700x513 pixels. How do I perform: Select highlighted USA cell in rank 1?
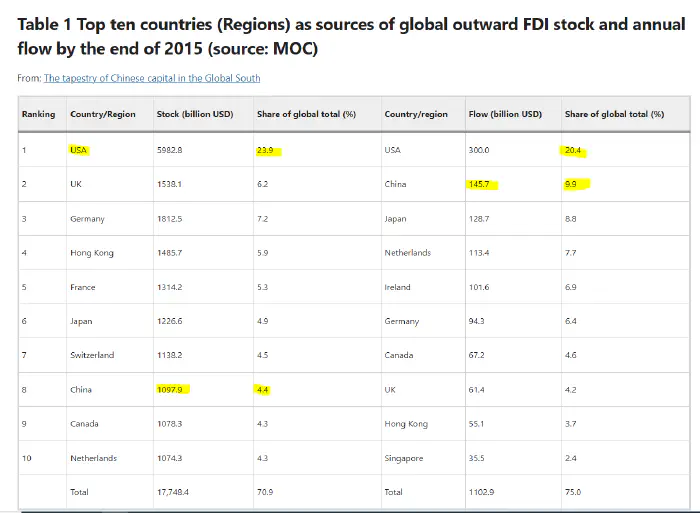(79, 150)
